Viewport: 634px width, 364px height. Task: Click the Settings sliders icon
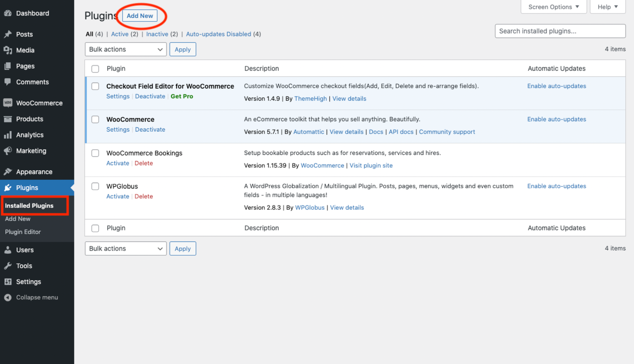[x=8, y=282]
